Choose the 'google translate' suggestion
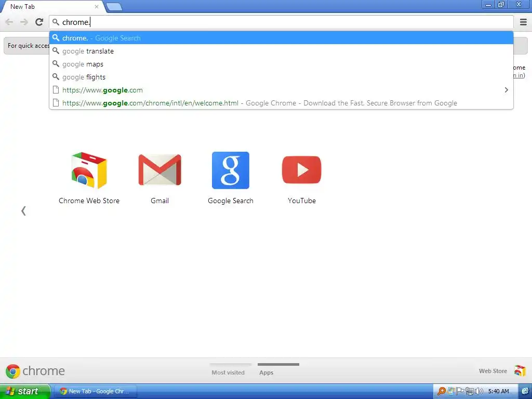532x399 pixels. click(x=281, y=51)
